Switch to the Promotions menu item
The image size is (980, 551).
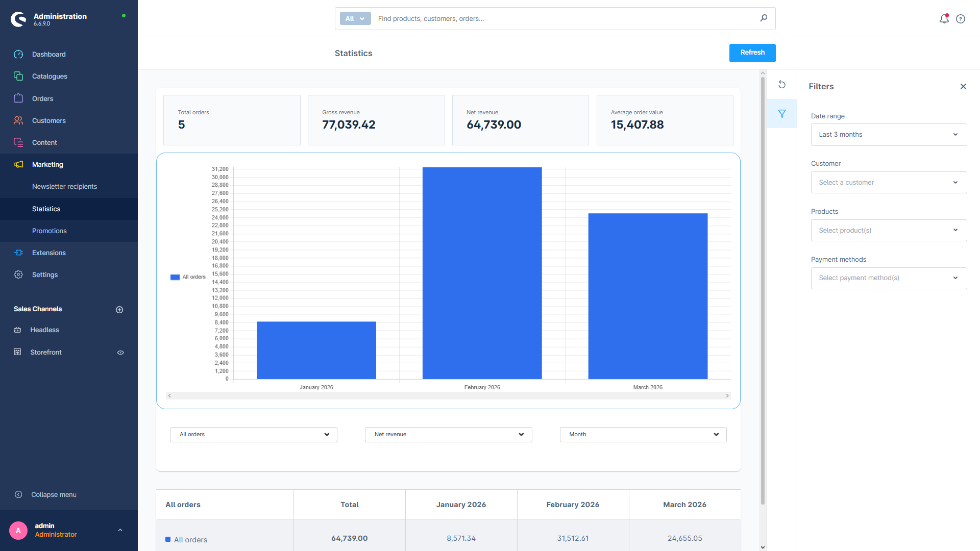[49, 231]
